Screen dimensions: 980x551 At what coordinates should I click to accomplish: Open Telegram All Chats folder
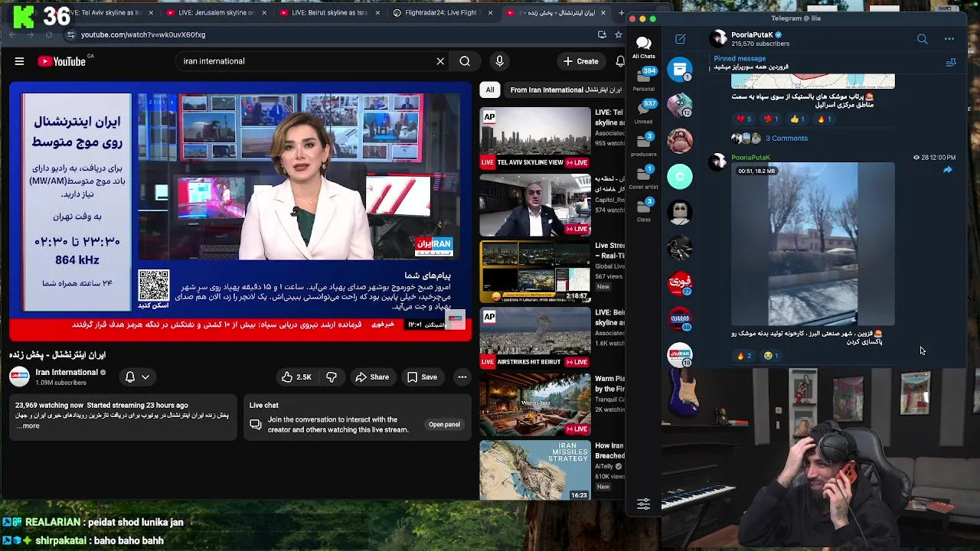click(643, 47)
